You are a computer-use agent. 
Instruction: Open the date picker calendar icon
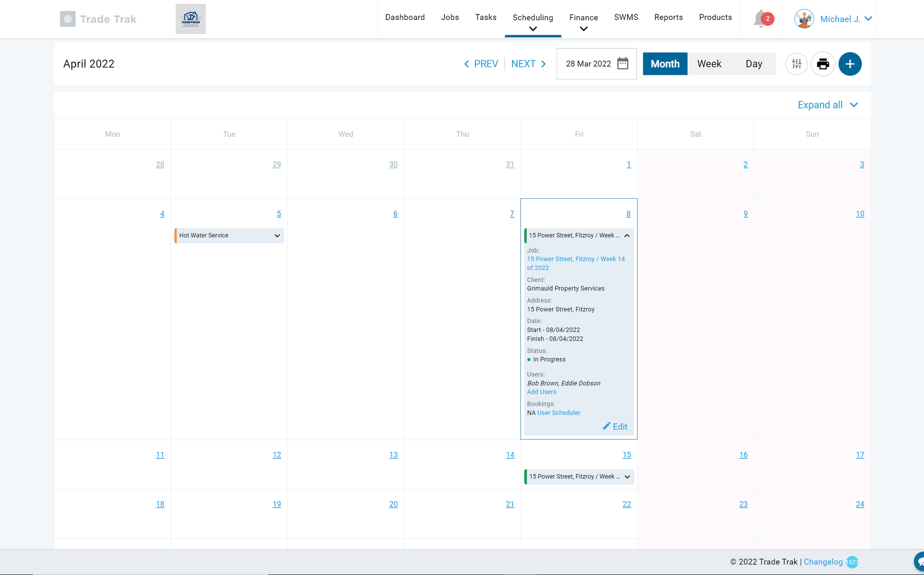(623, 64)
